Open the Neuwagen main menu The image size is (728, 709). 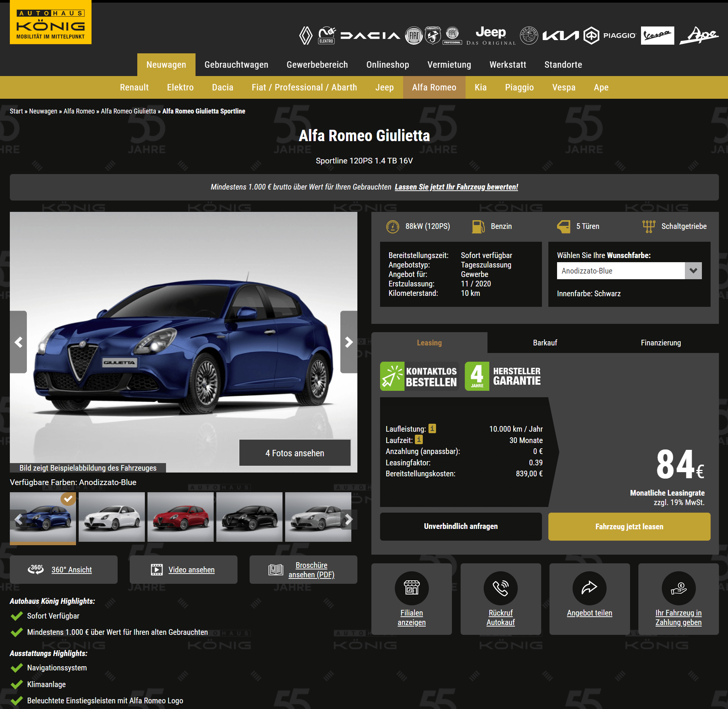(166, 65)
